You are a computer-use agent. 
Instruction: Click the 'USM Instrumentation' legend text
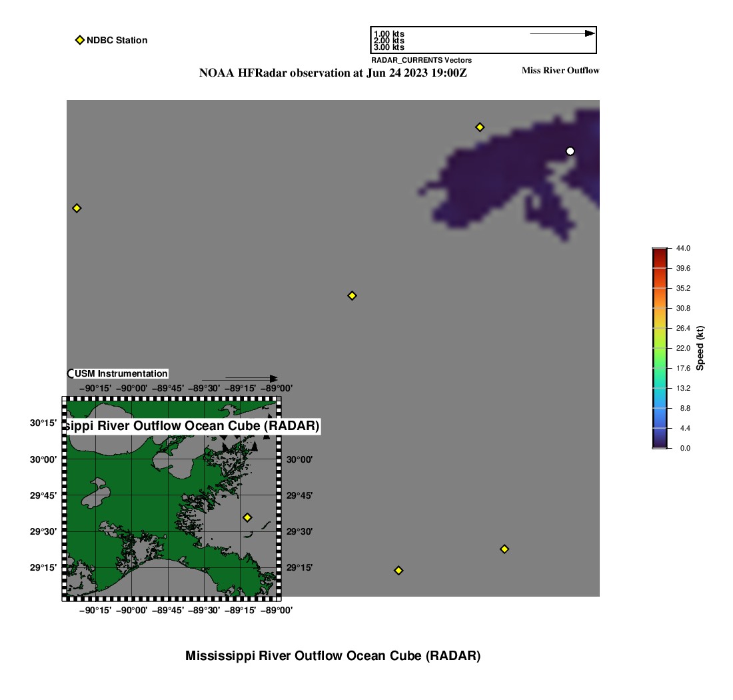(121, 373)
